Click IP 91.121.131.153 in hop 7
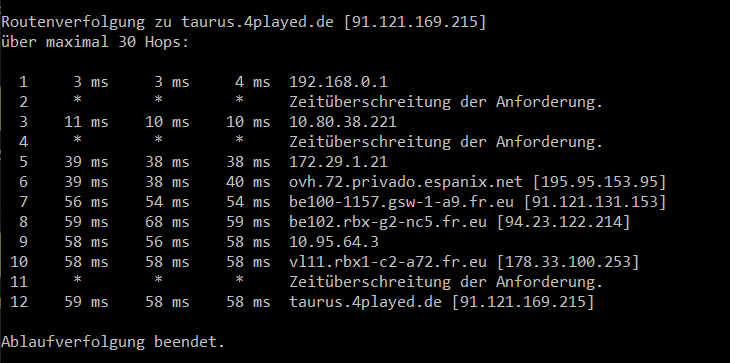 (595, 202)
